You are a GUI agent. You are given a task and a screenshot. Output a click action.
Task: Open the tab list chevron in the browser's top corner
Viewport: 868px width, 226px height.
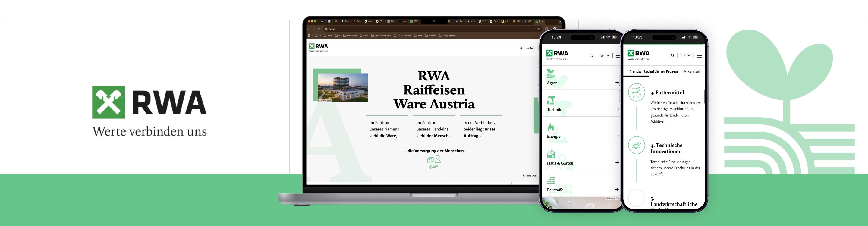pyautogui.click(x=560, y=22)
